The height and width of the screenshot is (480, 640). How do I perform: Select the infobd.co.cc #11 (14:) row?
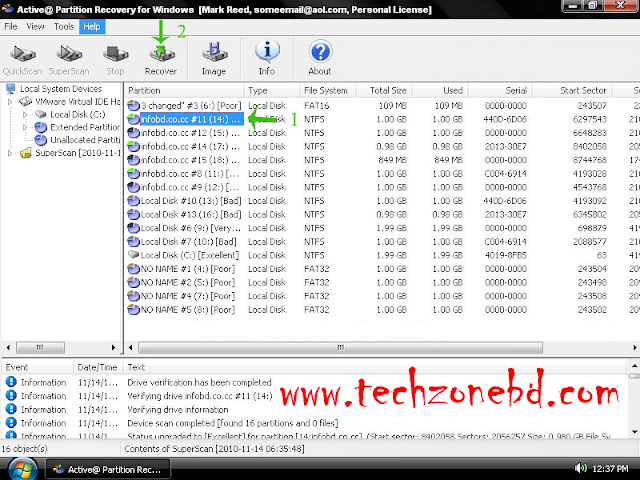pyautogui.click(x=382, y=119)
